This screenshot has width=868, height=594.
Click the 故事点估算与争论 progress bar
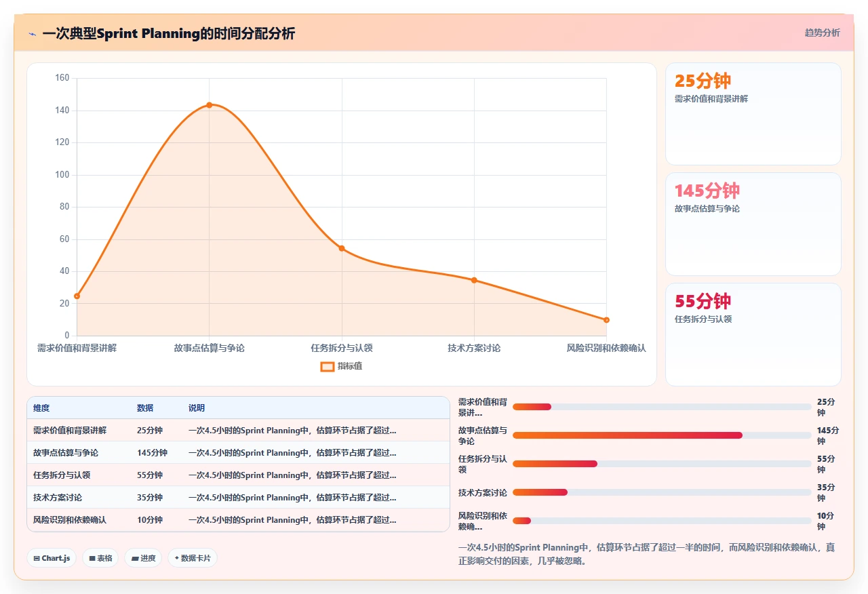click(x=662, y=435)
